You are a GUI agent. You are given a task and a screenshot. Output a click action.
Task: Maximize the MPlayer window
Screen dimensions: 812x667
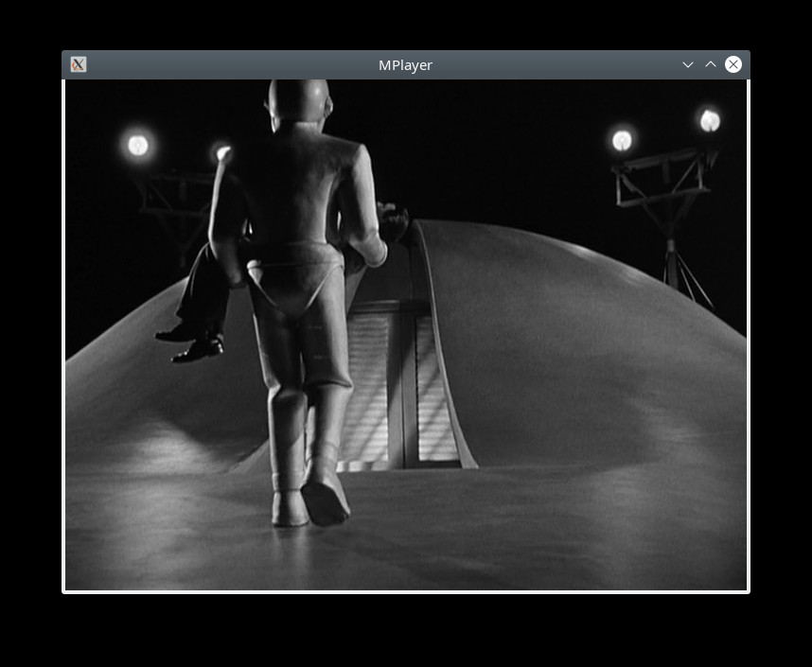point(711,64)
